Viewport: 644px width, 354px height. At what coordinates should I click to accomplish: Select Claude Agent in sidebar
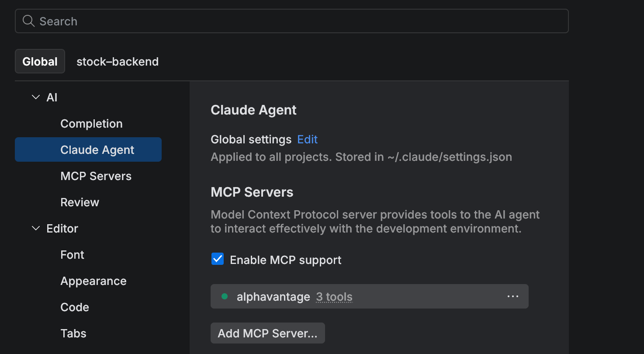[x=88, y=149]
